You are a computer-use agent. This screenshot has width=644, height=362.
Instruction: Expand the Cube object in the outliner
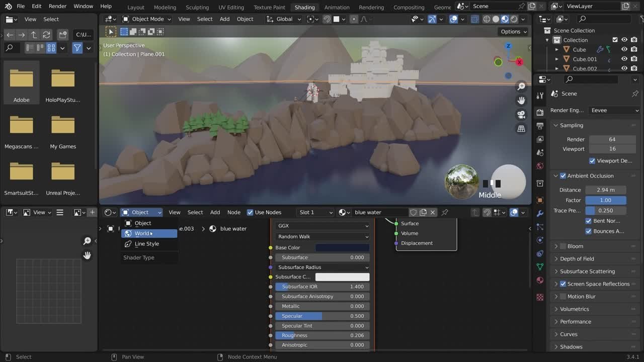pyautogui.click(x=557, y=49)
